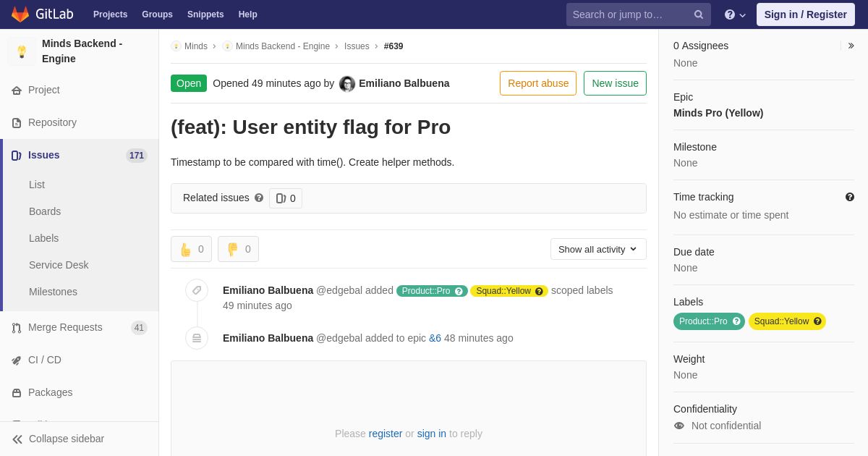Viewport: 868px width, 456px height.
Task: Click the search magnifier icon
Action: pos(699,14)
